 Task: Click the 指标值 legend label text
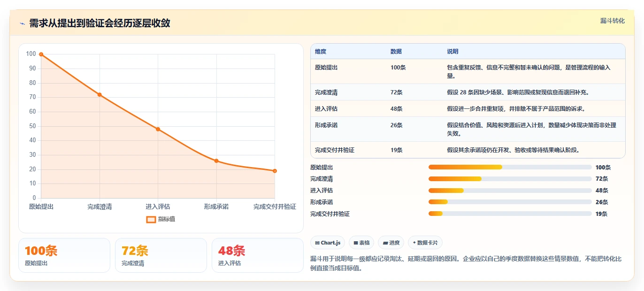[x=167, y=219]
